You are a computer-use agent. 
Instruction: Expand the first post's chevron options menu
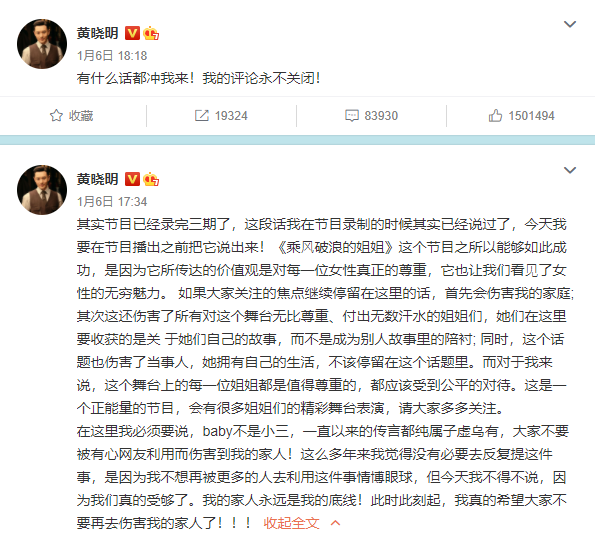[x=570, y=24]
